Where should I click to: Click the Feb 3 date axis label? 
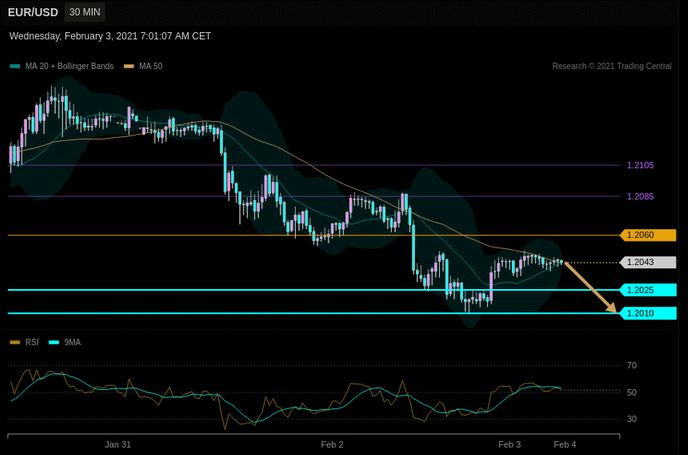tap(509, 444)
